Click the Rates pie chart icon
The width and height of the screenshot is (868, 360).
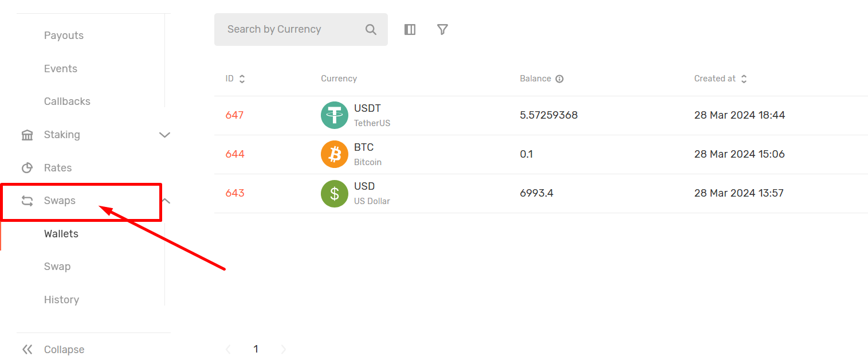click(27, 168)
